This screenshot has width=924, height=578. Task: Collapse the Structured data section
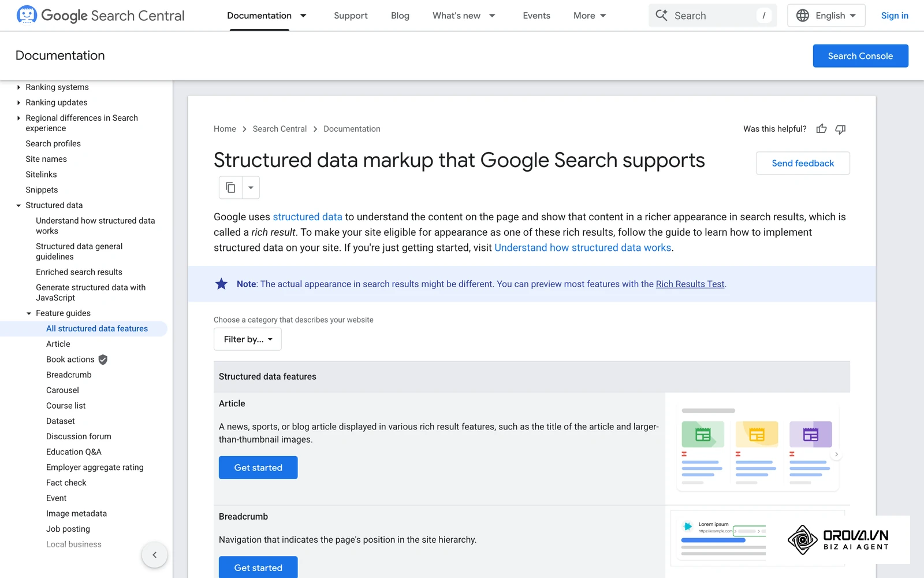18,205
